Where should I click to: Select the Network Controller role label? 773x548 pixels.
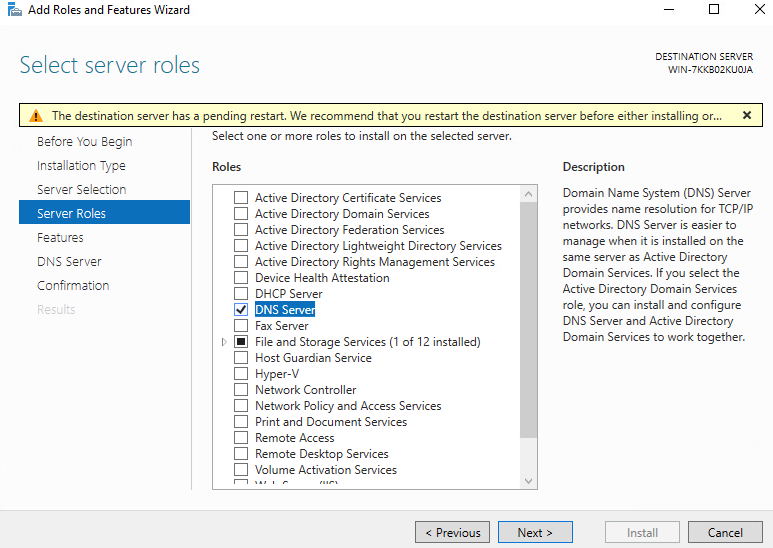coord(306,390)
